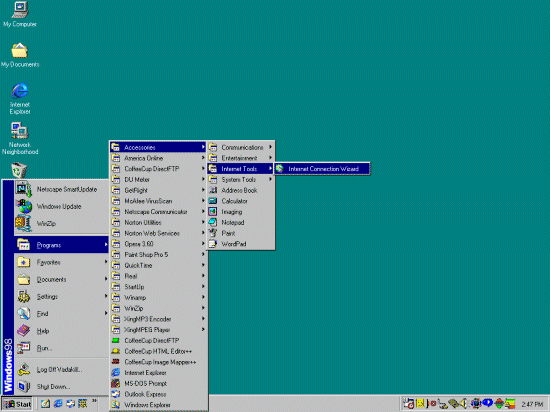Expand the Real program folder

(158, 276)
